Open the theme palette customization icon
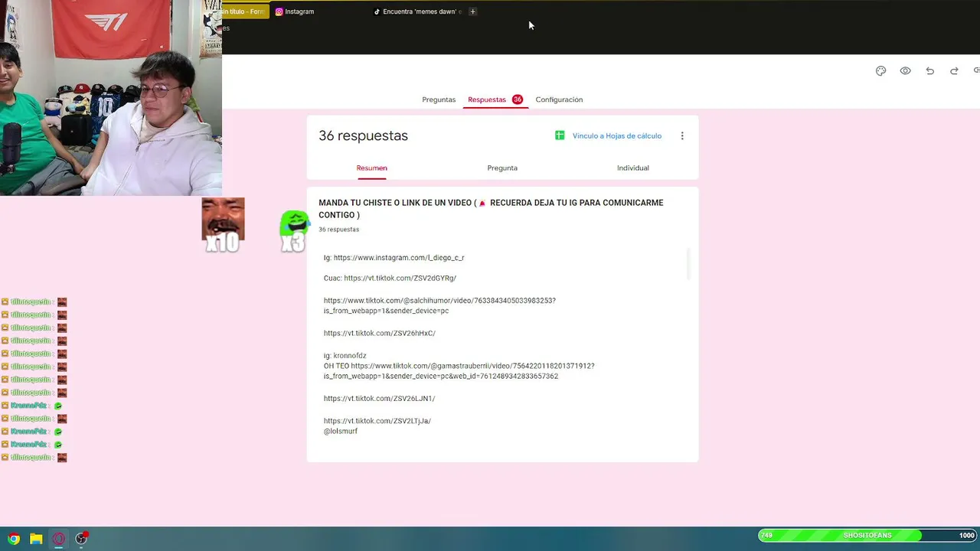The width and height of the screenshot is (980, 551). click(x=880, y=70)
